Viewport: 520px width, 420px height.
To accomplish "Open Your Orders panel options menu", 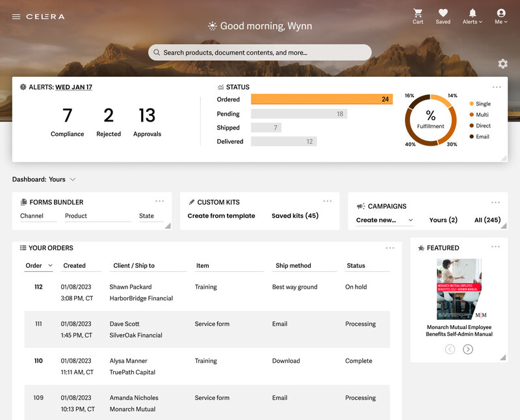I will [x=390, y=248].
